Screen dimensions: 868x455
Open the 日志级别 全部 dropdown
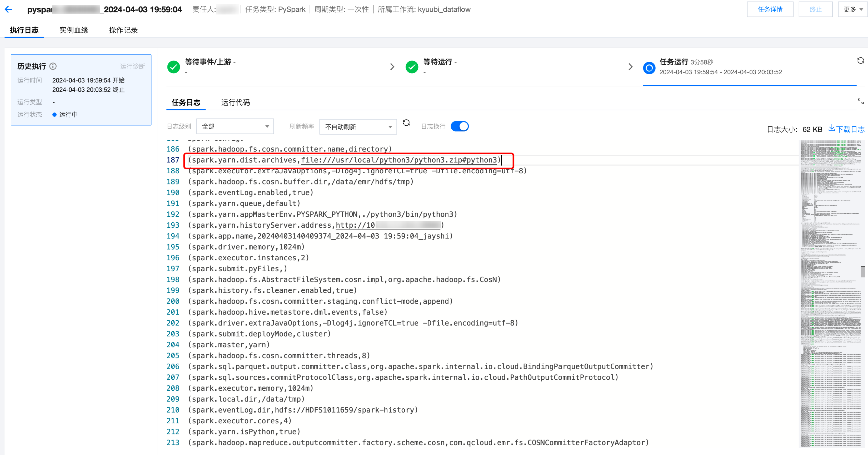tap(235, 126)
